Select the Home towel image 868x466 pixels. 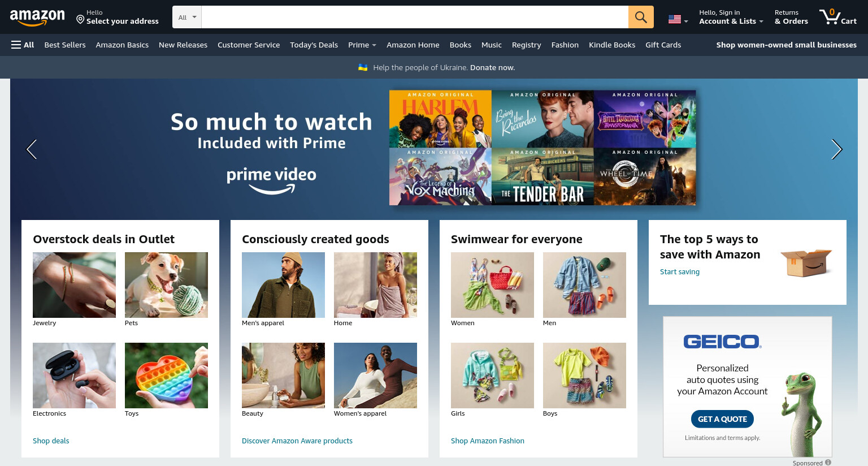click(375, 285)
